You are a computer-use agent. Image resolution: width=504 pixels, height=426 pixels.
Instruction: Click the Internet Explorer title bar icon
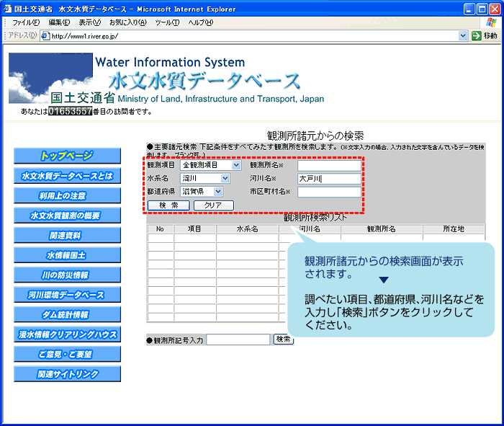tap(7, 8)
